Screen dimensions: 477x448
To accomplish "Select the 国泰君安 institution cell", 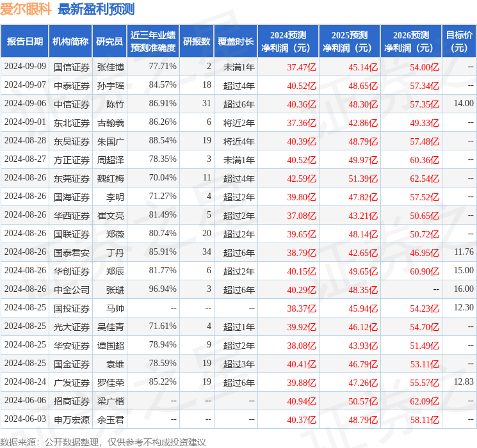I will click(72, 253).
